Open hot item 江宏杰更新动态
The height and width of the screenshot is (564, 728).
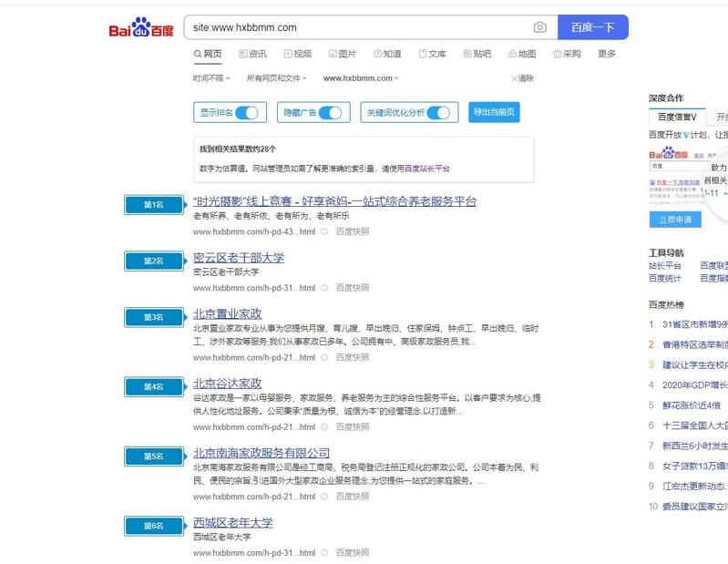pos(695,486)
